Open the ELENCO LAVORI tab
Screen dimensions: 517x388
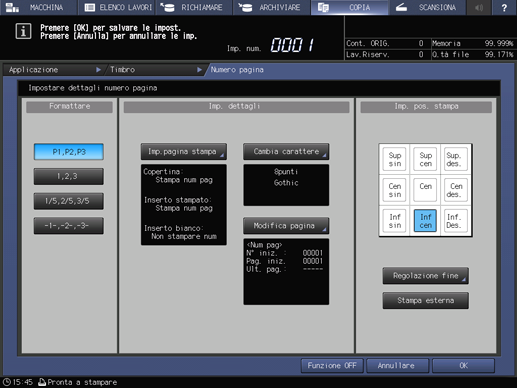point(116,7)
